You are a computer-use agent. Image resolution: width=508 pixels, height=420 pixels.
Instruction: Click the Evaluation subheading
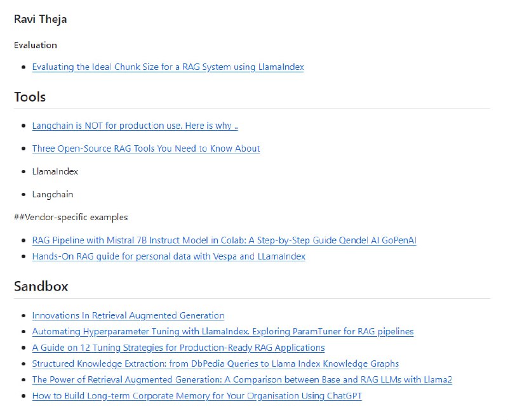pos(36,45)
